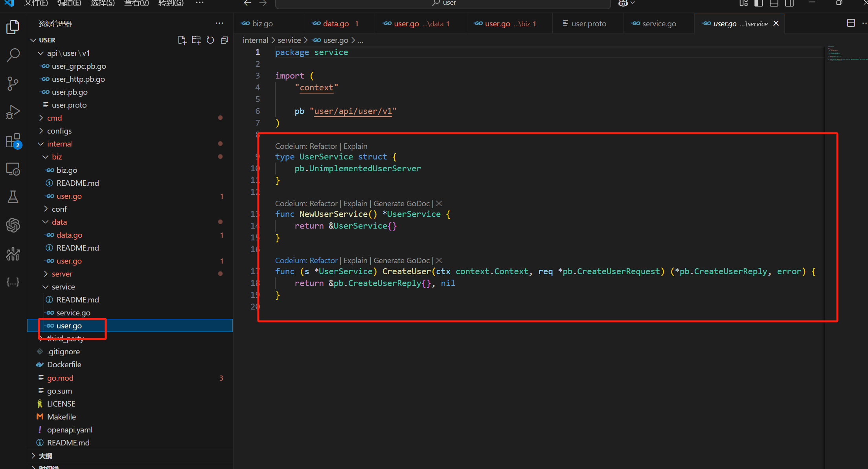Split the editor to the right

851,23
